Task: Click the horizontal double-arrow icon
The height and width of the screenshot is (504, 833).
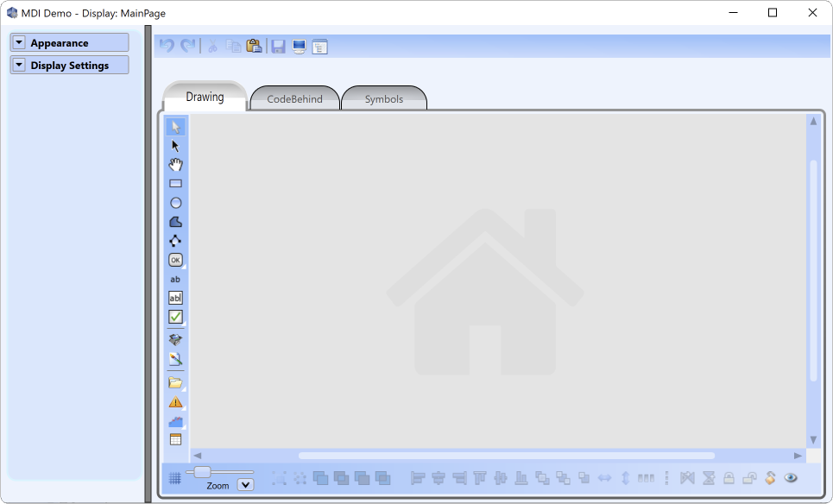Action: 604,478
